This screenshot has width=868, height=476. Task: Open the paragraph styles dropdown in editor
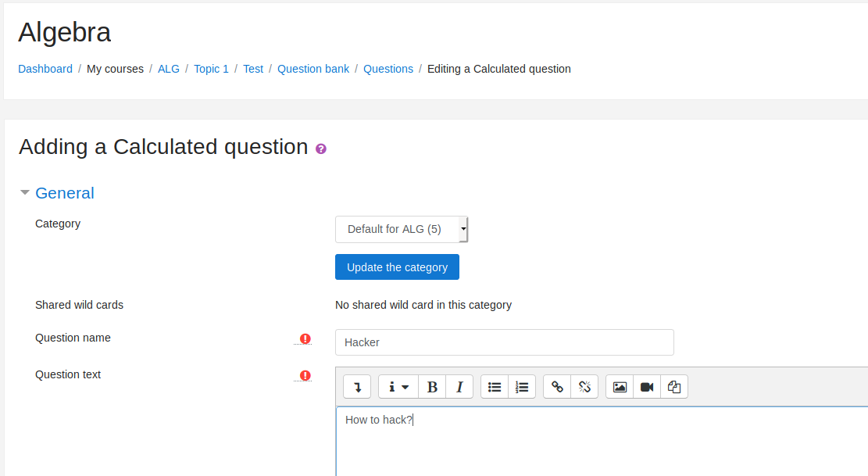[398, 387]
